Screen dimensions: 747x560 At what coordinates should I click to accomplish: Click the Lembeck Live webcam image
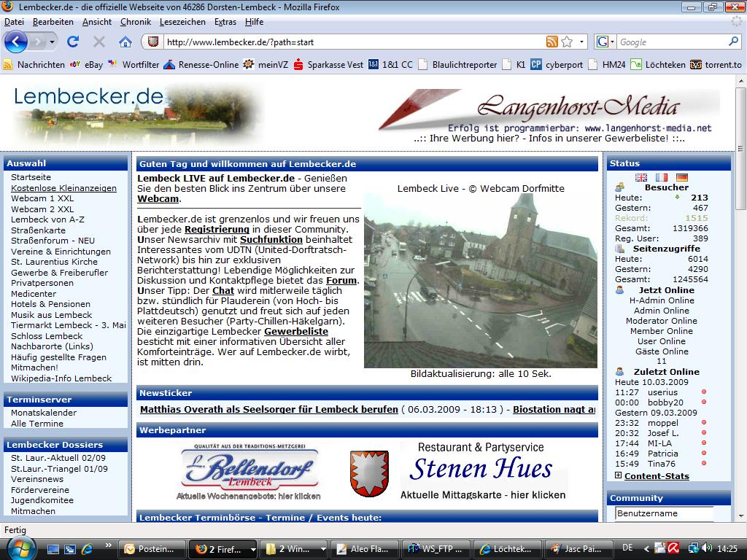[480, 281]
